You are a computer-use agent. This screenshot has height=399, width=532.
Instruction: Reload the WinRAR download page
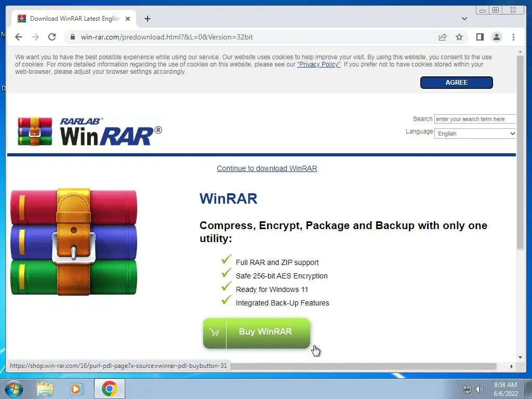click(x=52, y=37)
